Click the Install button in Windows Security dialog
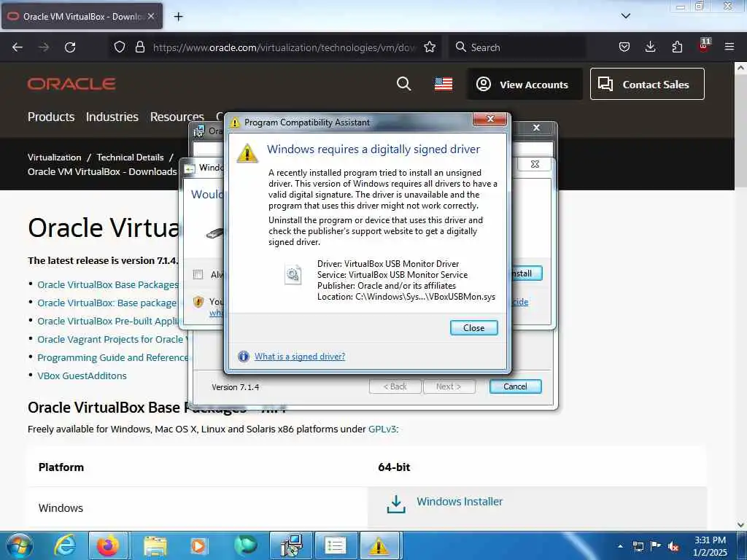Image resolution: width=747 pixels, height=560 pixels. click(527, 273)
